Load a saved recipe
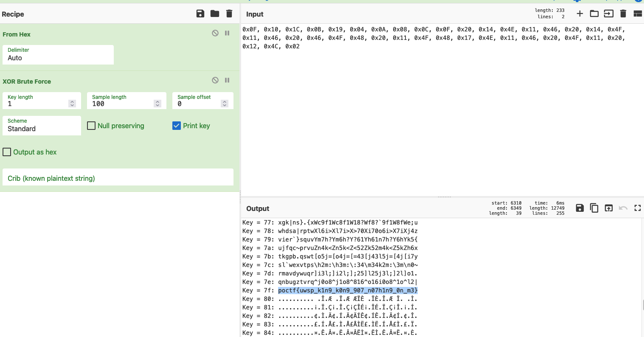 click(214, 13)
